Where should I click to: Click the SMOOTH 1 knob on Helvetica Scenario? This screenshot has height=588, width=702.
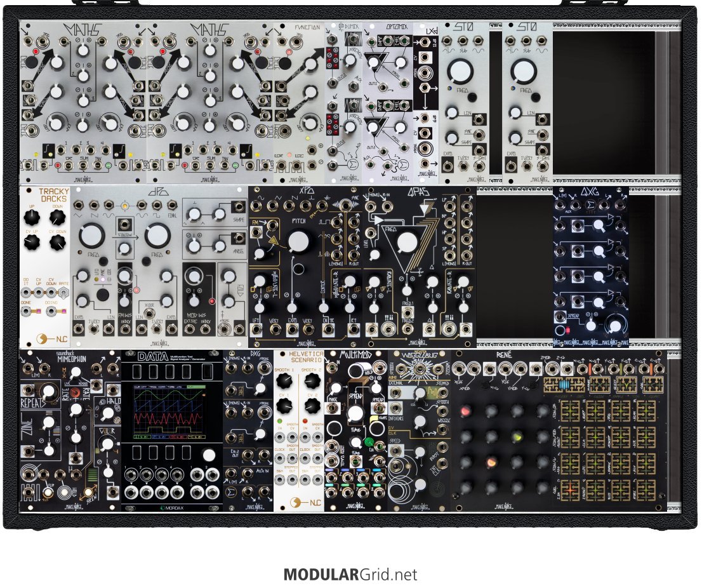[285, 382]
